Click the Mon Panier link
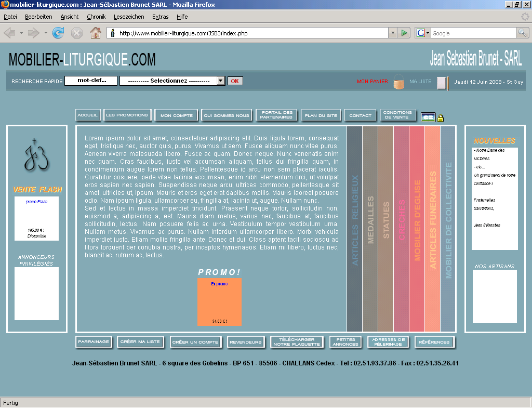The image size is (532, 408). click(x=372, y=82)
